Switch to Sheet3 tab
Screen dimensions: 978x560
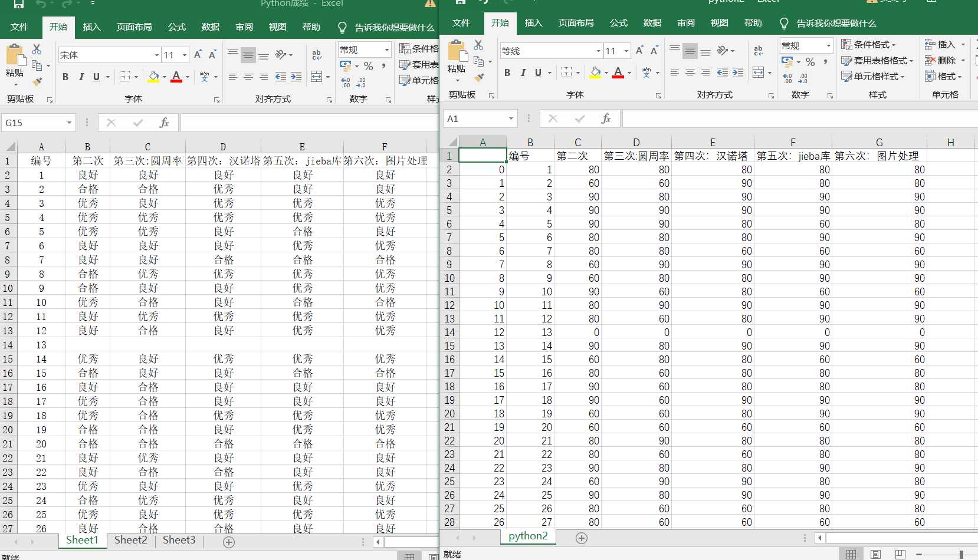(179, 540)
